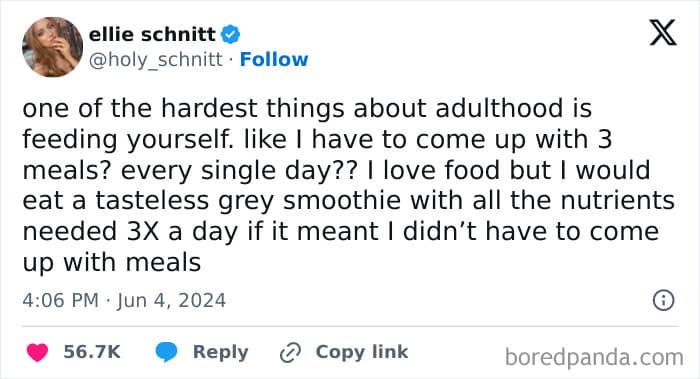Open the 4:06 PM Jun 4, 2024 timestamp
Viewport: 700px width, 379px height.
click(124, 300)
